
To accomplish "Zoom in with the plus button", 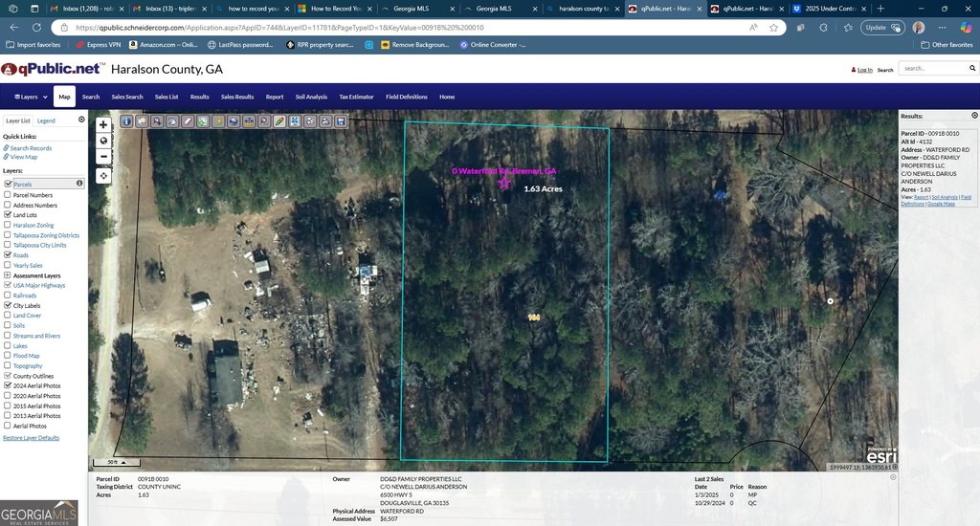I will click(x=103, y=124).
